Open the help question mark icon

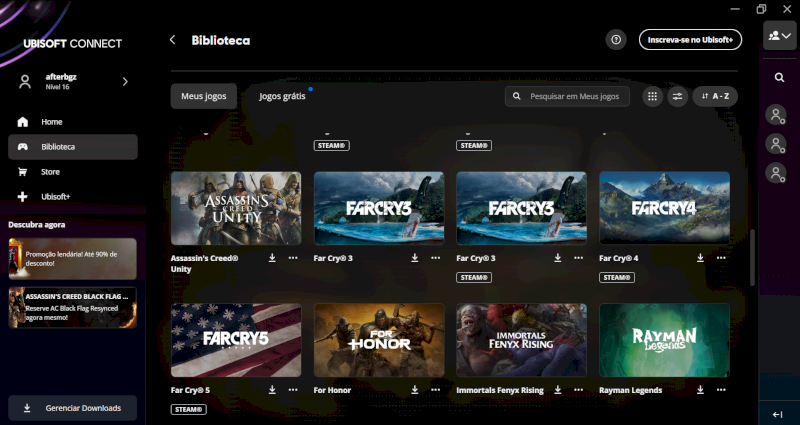pyautogui.click(x=616, y=40)
